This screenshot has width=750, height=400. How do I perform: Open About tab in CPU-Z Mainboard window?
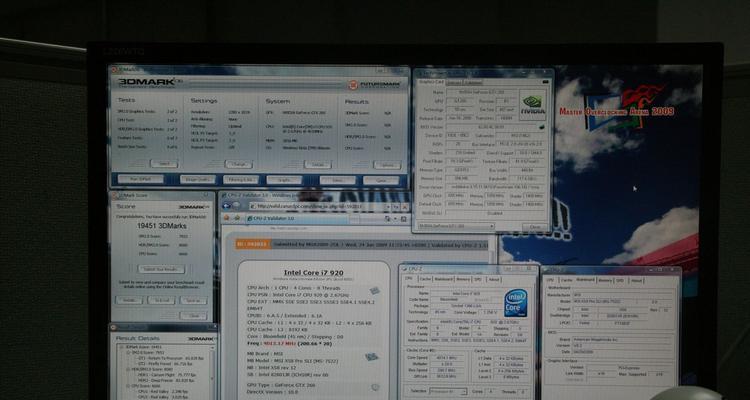point(637,281)
